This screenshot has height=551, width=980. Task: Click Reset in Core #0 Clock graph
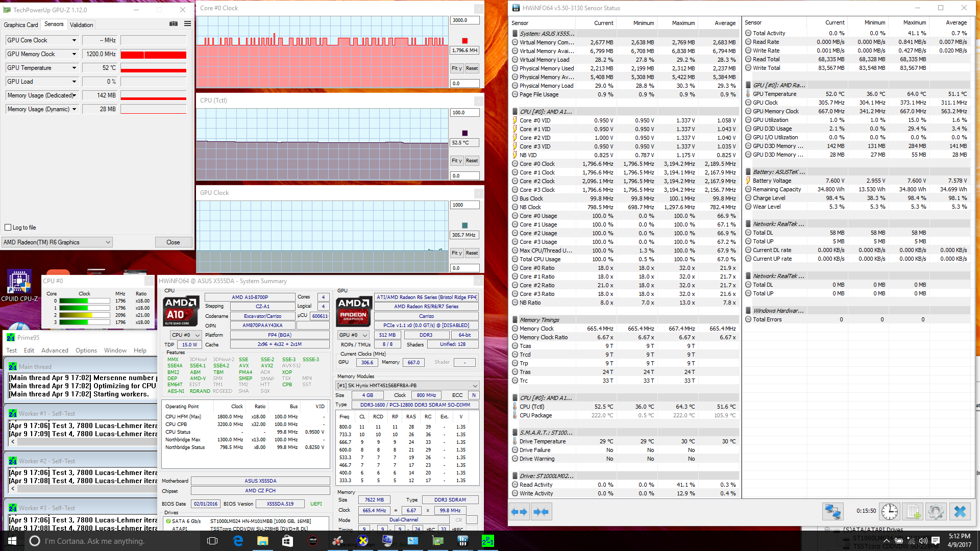[x=472, y=68]
